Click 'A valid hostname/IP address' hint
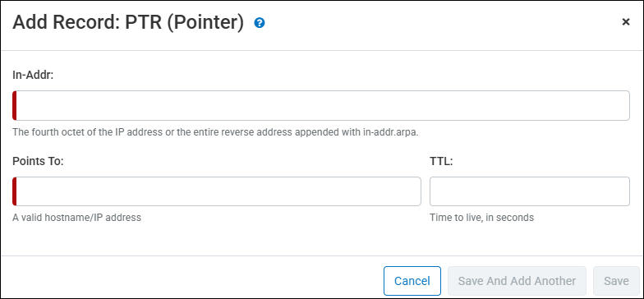The image size is (644, 299). coord(77,217)
